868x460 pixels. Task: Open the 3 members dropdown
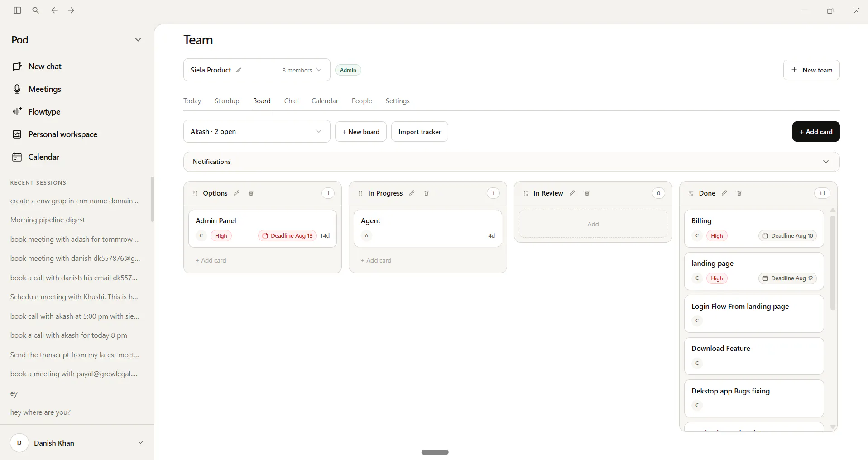pos(302,70)
